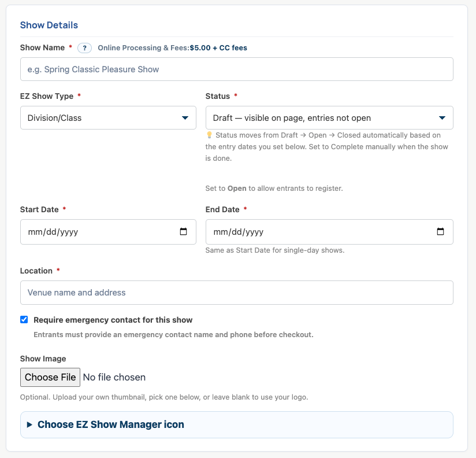476x458 pixels.
Task: Click the 'Entrants must provide an emergency contact' note
Action: point(173,335)
